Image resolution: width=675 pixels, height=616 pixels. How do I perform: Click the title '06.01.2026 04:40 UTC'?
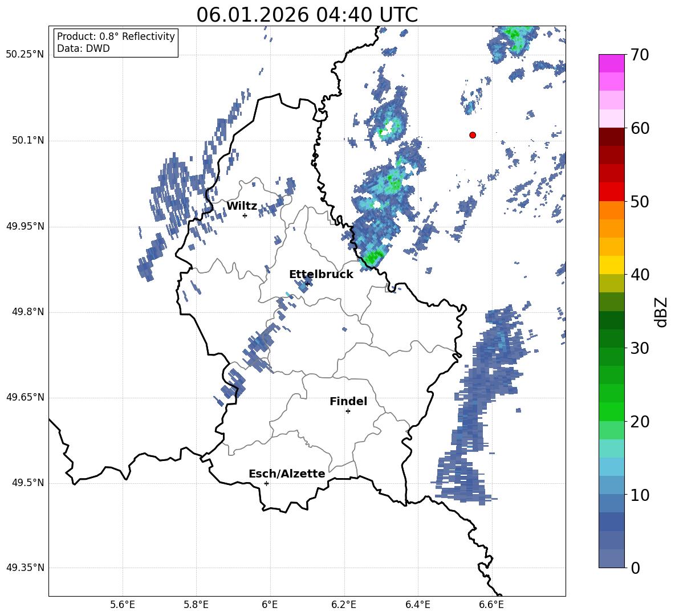[x=307, y=15]
